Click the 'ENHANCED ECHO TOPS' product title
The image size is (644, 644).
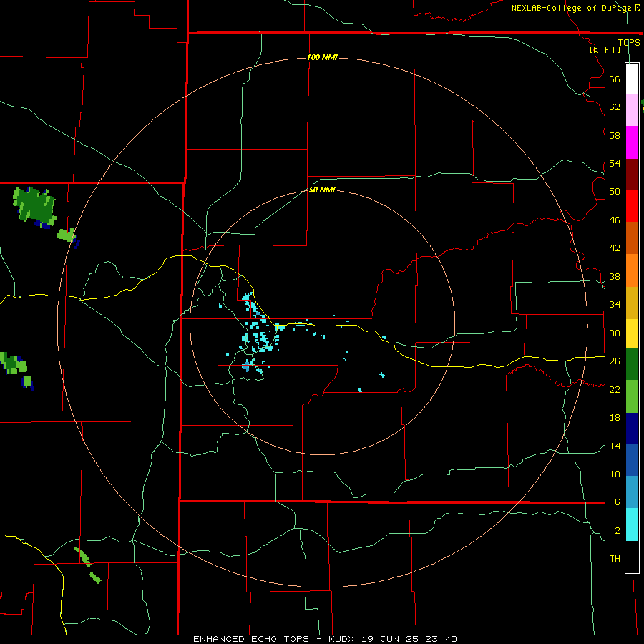[x=251, y=639]
